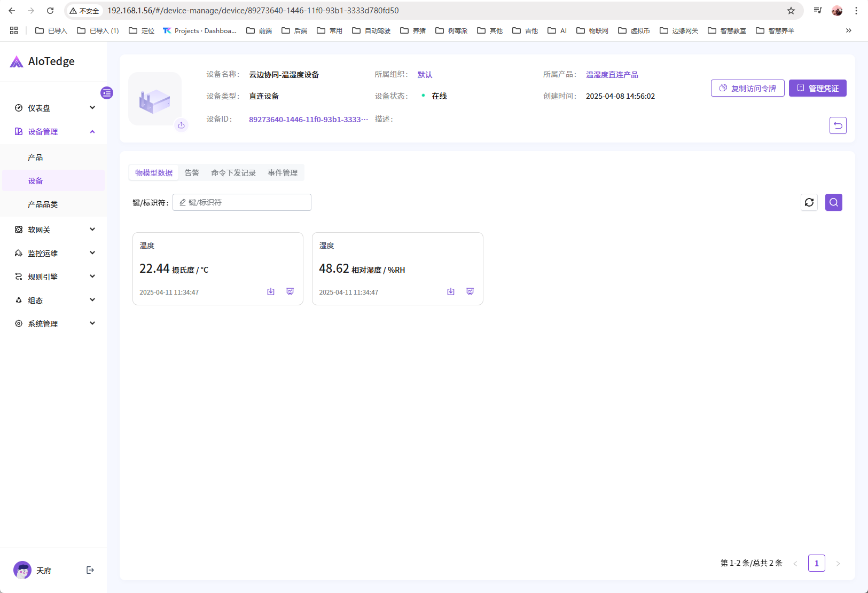Open the 温度 history chart icon
868x593 pixels.
click(290, 291)
